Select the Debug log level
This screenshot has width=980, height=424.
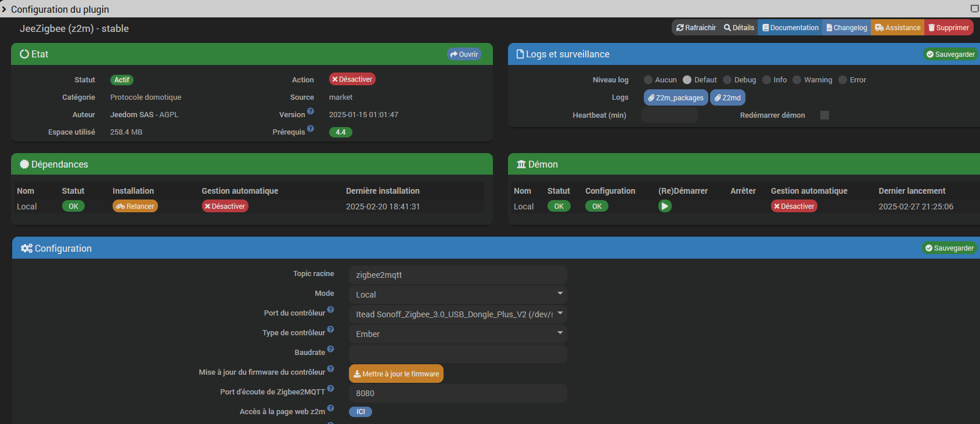pos(727,80)
